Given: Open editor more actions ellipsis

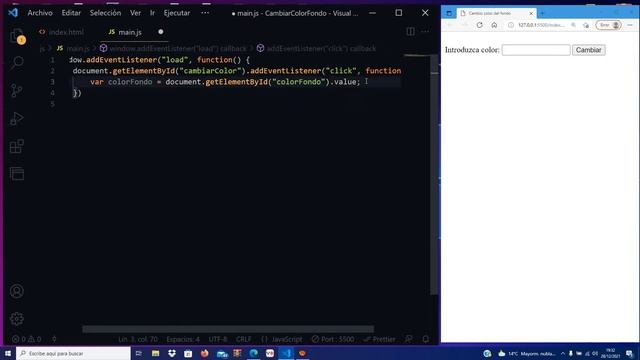Looking at the screenshot, I should pyautogui.click(x=425, y=31).
